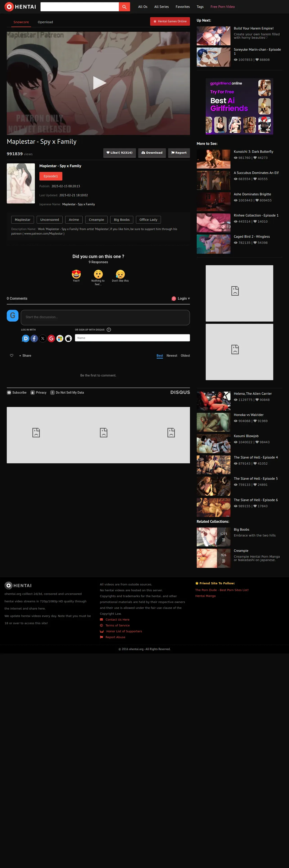Open the Anime tag
Viewport: 289px width, 868px height.
pos(74,220)
